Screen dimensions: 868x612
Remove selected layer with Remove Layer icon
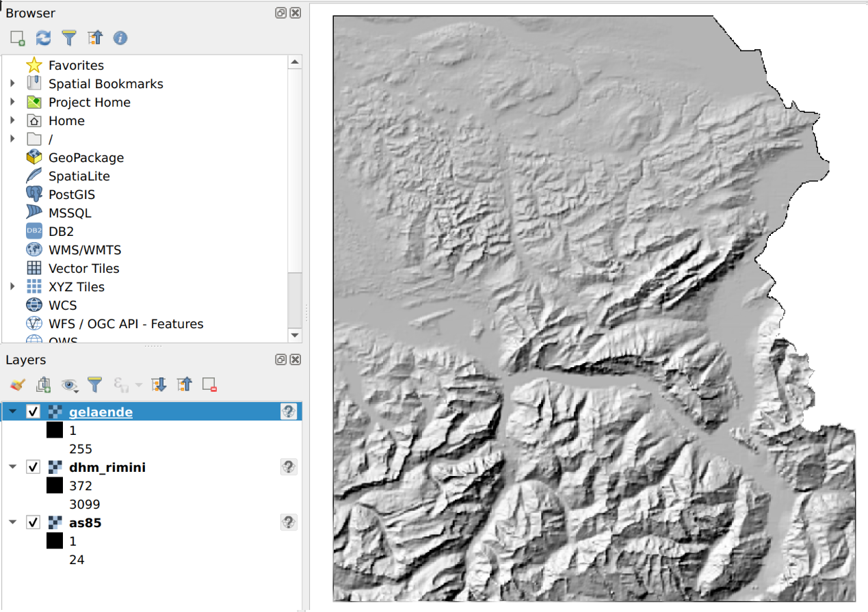tap(210, 385)
